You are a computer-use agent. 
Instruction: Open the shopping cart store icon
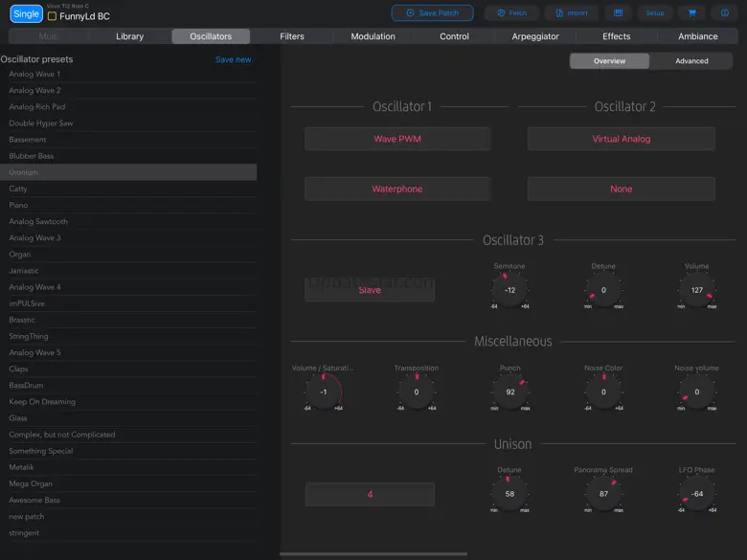pos(690,13)
